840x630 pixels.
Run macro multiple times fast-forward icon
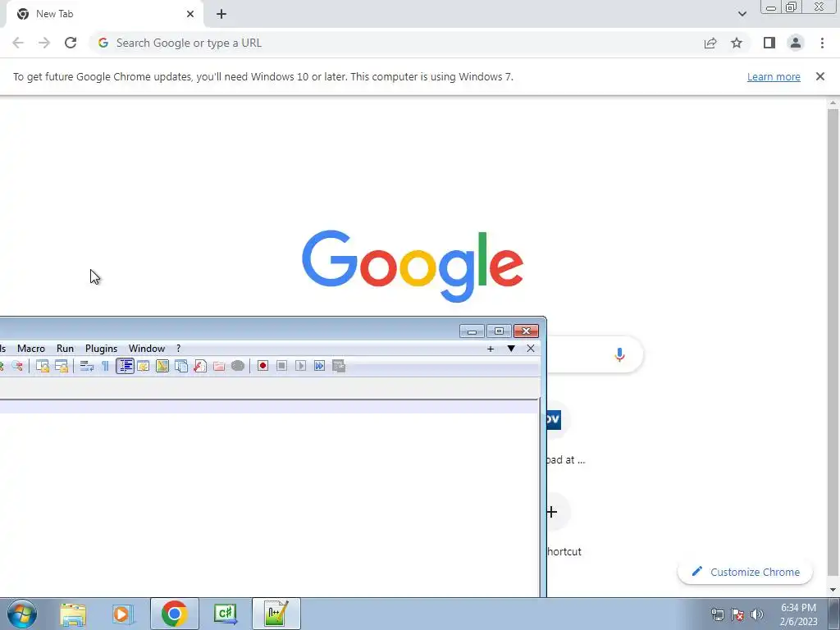point(319,366)
